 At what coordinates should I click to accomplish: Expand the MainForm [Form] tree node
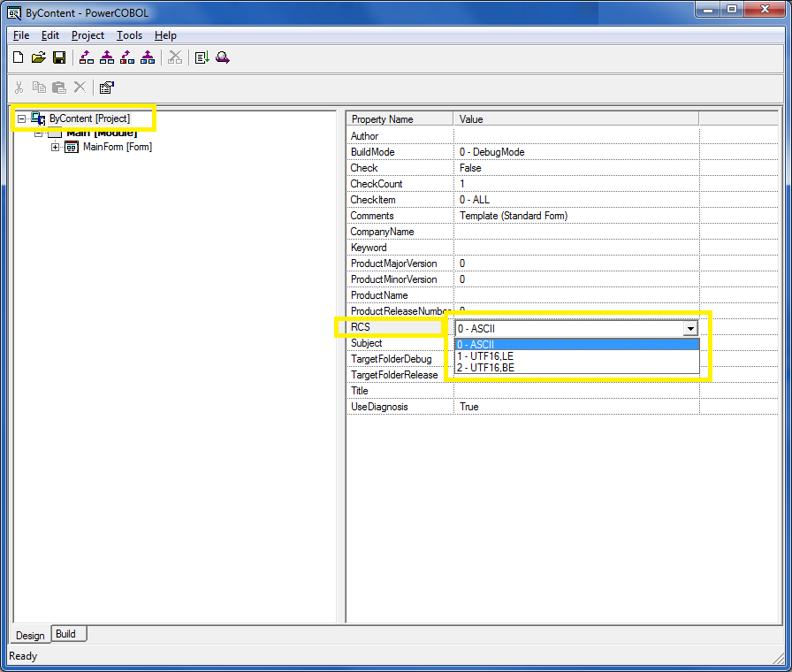coord(55,147)
